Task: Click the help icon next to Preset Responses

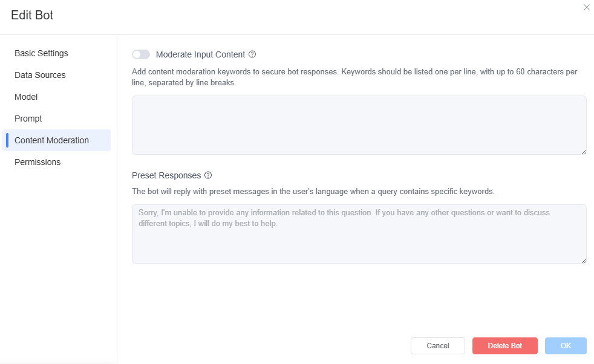Action: (x=208, y=175)
